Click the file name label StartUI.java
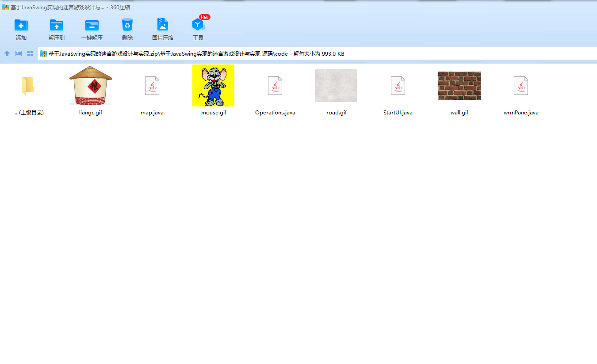This screenshot has height=364, width=597. point(398,113)
